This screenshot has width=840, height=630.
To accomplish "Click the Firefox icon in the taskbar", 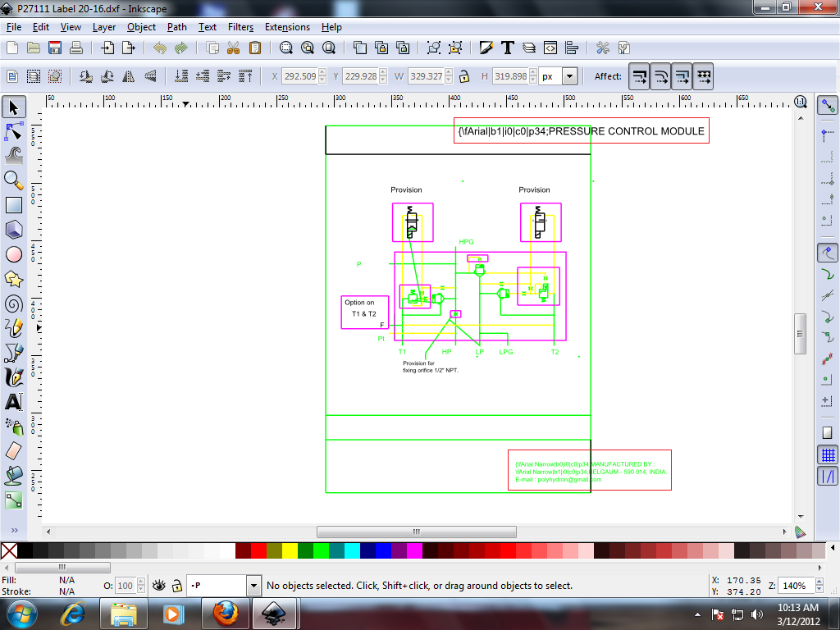I will coord(224,613).
